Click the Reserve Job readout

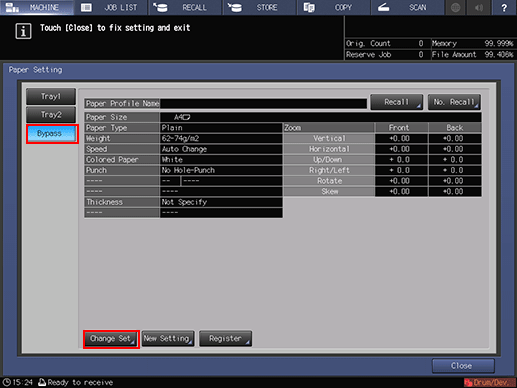click(386, 55)
